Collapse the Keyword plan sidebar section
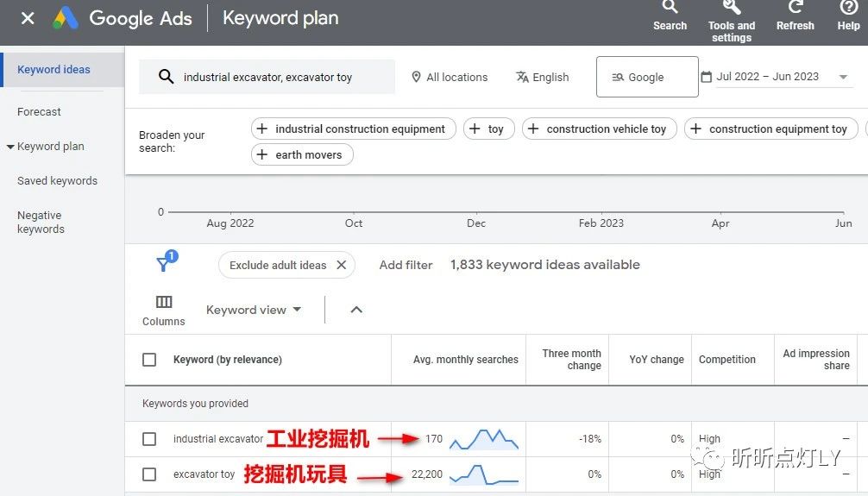The width and height of the screenshot is (868, 496). tap(10, 147)
